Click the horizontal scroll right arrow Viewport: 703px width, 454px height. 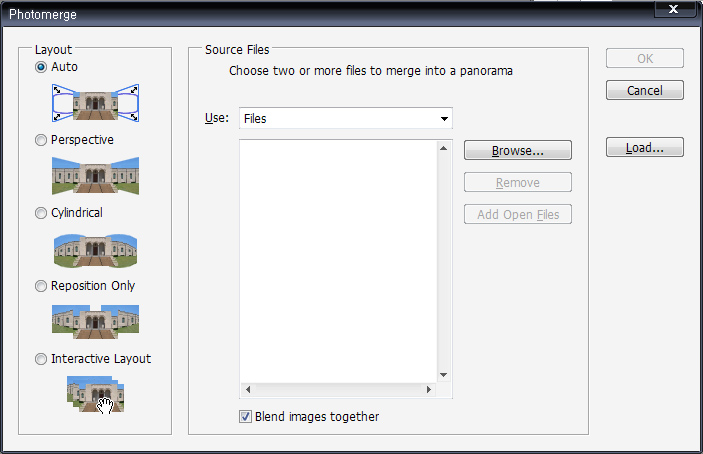pyautogui.click(x=429, y=390)
